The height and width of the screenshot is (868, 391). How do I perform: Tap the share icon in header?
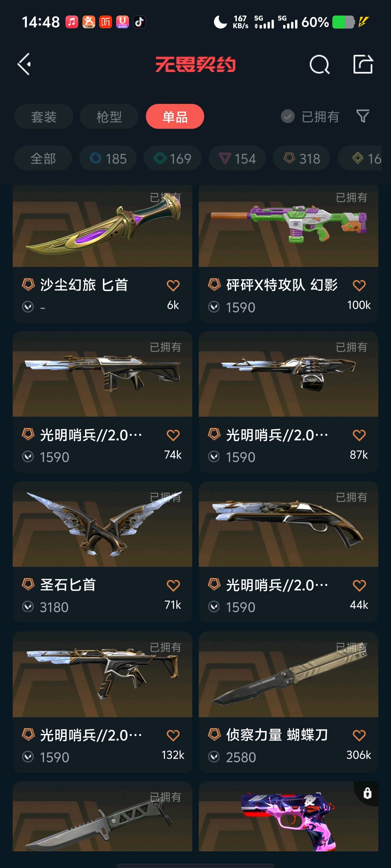click(363, 64)
